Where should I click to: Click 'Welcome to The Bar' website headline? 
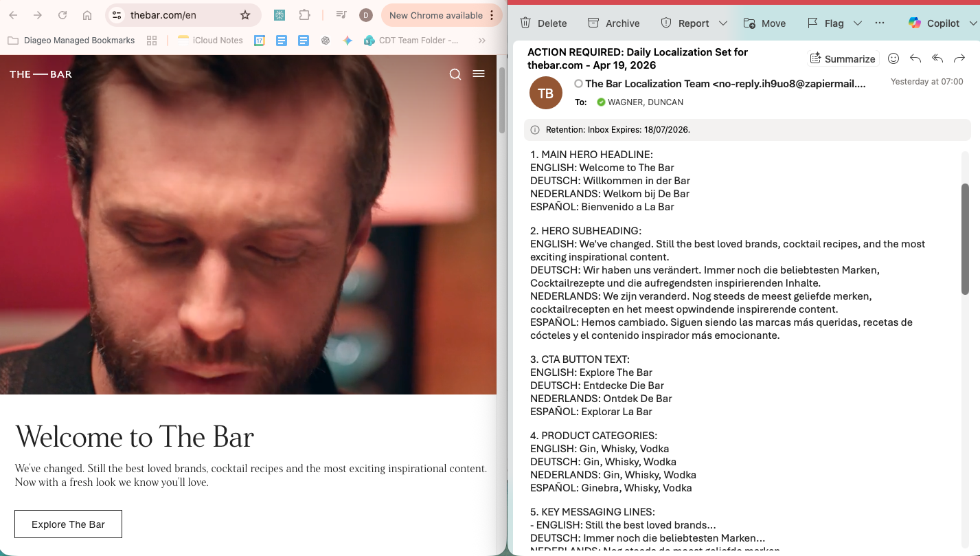(x=135, y=437)
